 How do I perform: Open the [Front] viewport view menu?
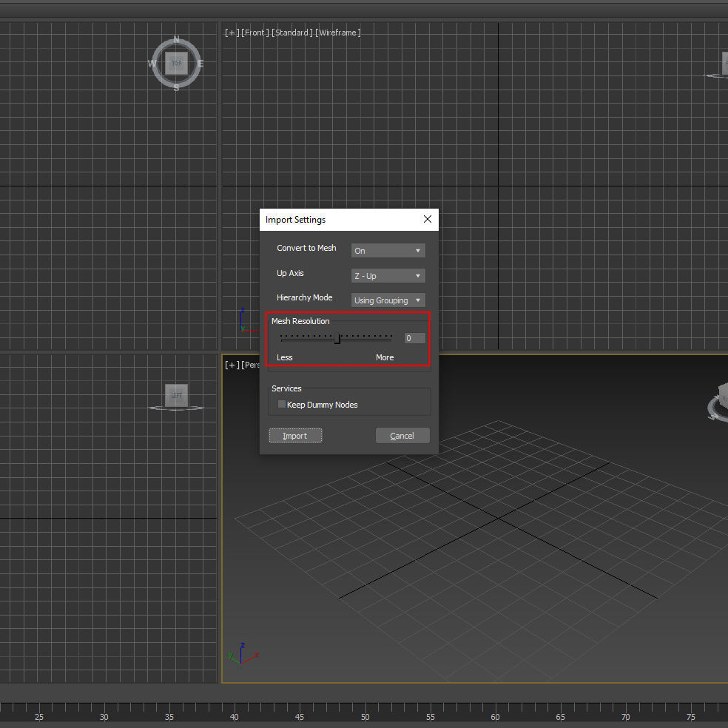255,33
